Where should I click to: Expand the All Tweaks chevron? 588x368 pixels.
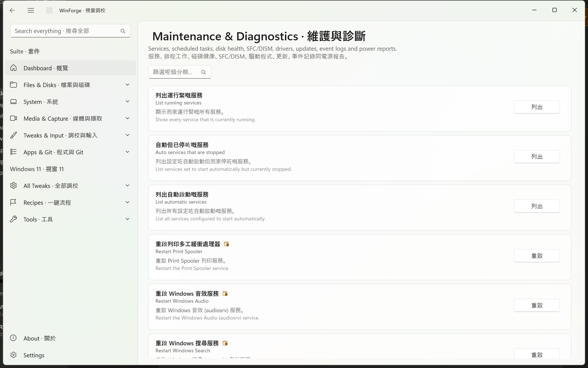[127, 185]
